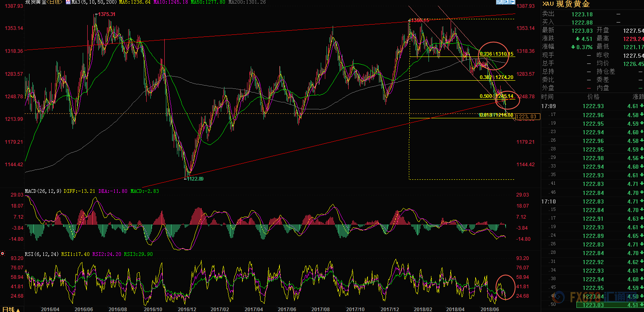The width and height of the screenshot is (644, 312).
Task: Click the MA5:1236.64 value label
Action: [135, 2]
